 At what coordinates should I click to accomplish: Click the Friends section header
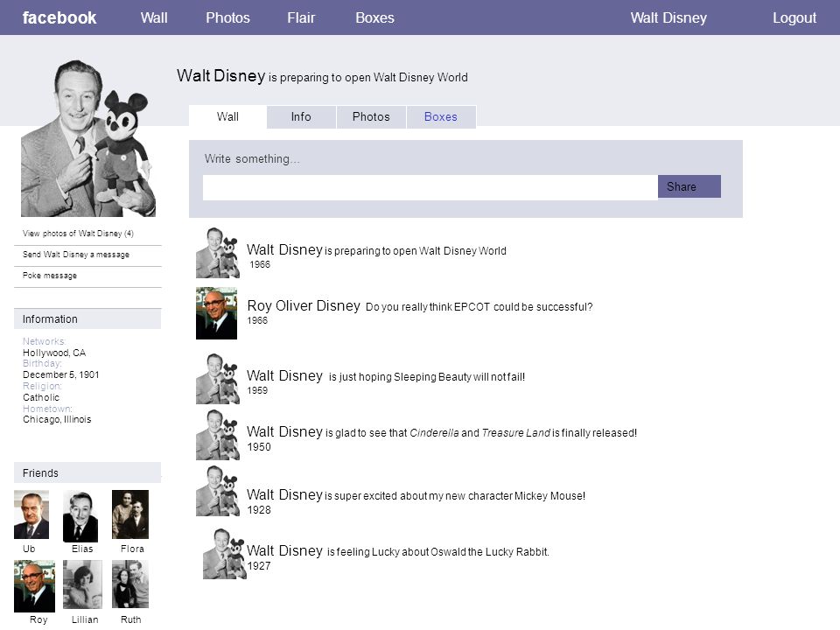(x=87, y=473)
